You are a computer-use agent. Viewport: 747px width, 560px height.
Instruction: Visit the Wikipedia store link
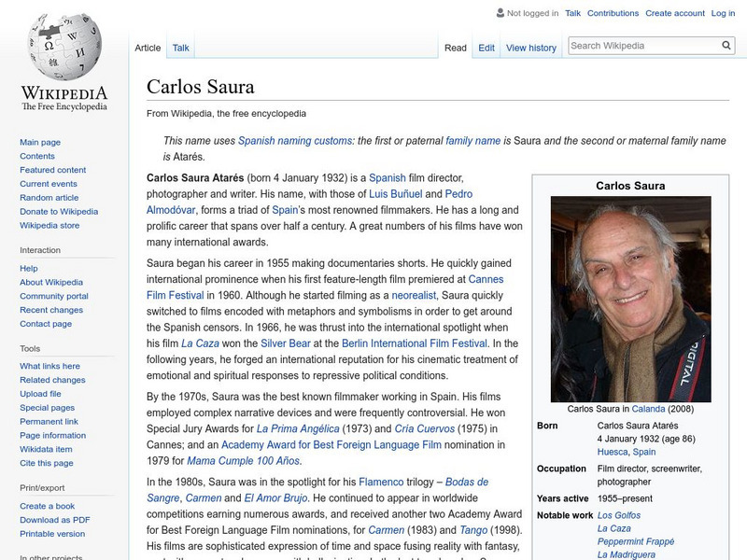tap(49, 225)
